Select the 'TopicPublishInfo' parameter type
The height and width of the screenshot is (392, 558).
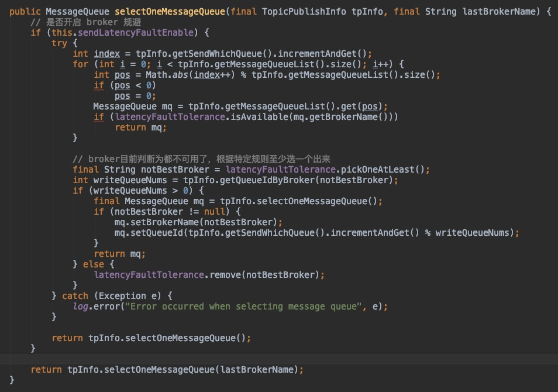point(304,12)
